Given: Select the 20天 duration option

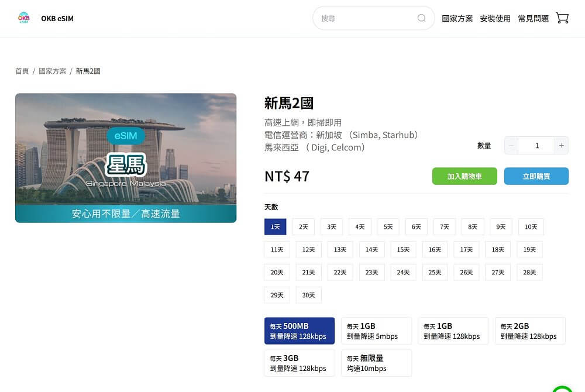Looking at the screenshot, I should point(277,272).
